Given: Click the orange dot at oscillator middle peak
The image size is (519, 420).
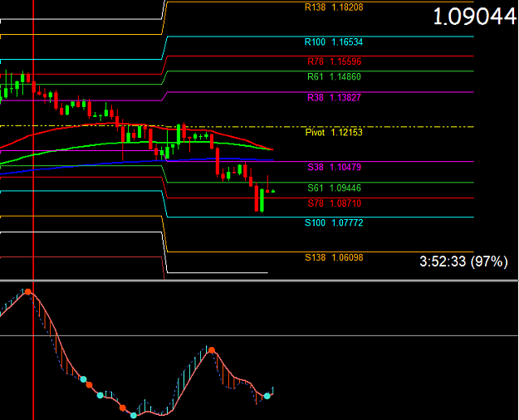Looking at the screenshot, I should 212,350.
